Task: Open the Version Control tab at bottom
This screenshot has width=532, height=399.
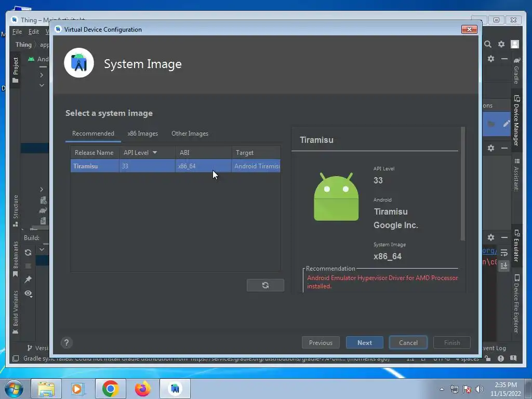Action: [x=38, y=348]
